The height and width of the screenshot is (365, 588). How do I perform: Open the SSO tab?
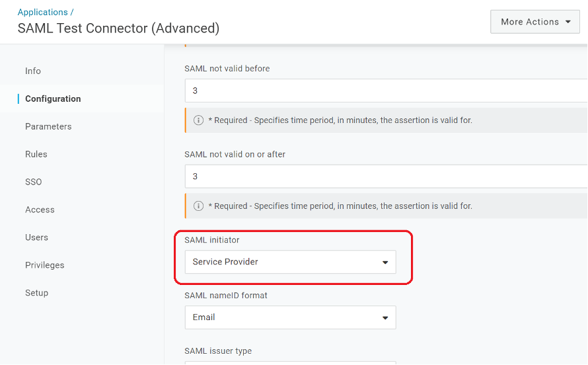tap(34, 182)
